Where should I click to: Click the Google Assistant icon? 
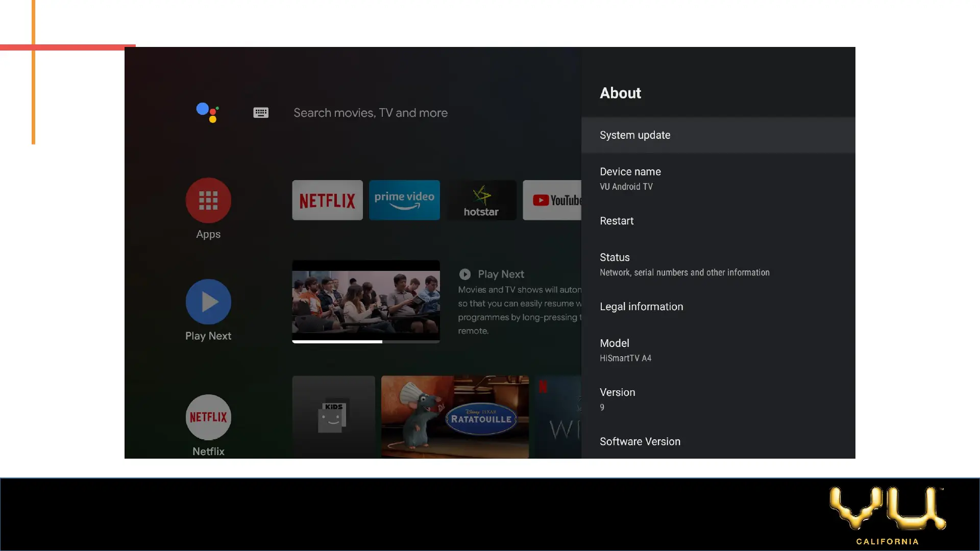(208, 112)
